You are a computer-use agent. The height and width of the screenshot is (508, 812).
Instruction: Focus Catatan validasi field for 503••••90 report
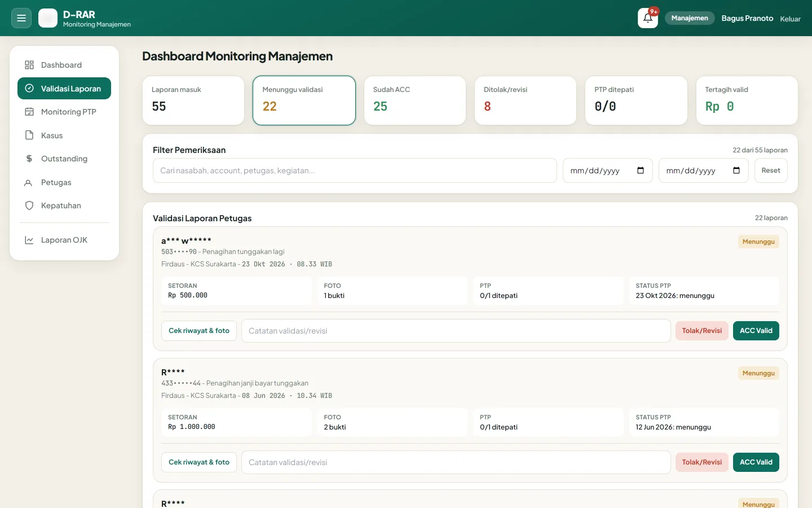pos(456,331)
